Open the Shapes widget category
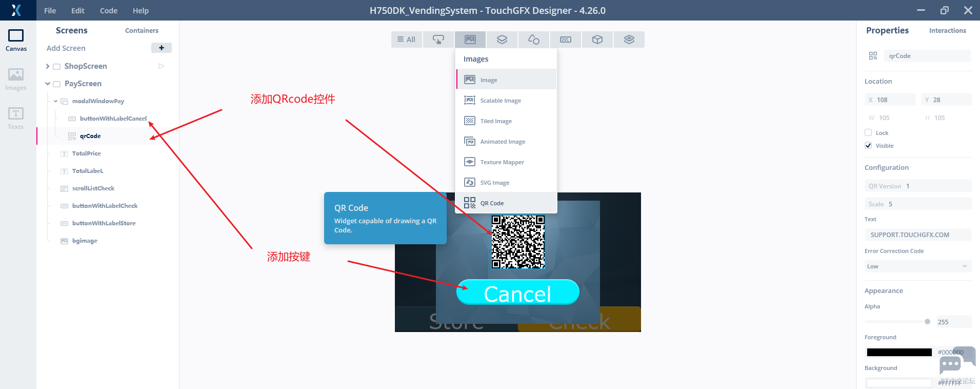Screen dimensions: 980x389 [534, 40]
